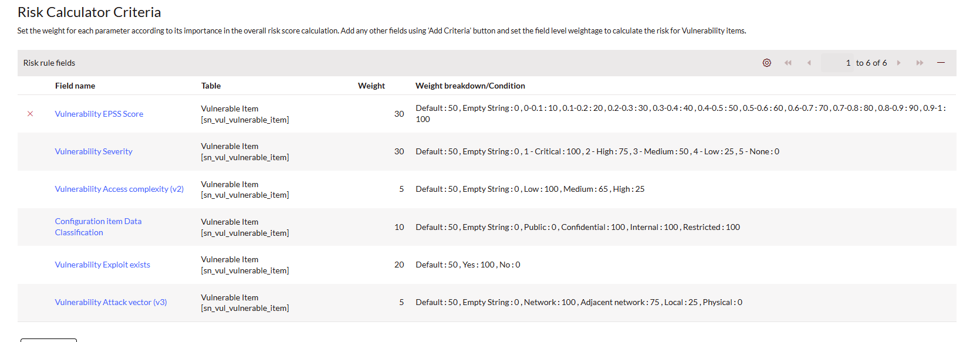Go to next page arrow
The width and height of the screenshot is (980, 342).
tap(898, 63)
